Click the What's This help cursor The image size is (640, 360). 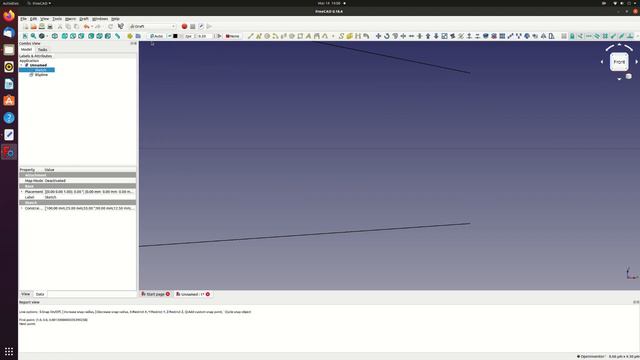pos(120,27)
